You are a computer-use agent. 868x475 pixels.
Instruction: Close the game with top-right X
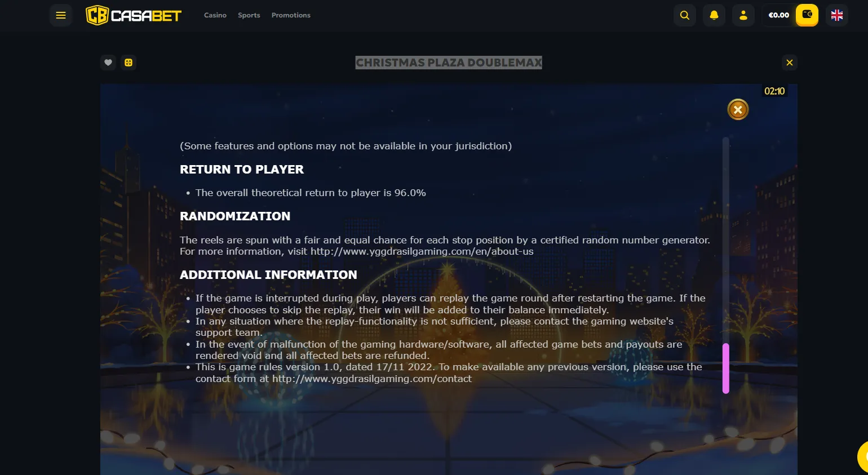coord(790,63)
